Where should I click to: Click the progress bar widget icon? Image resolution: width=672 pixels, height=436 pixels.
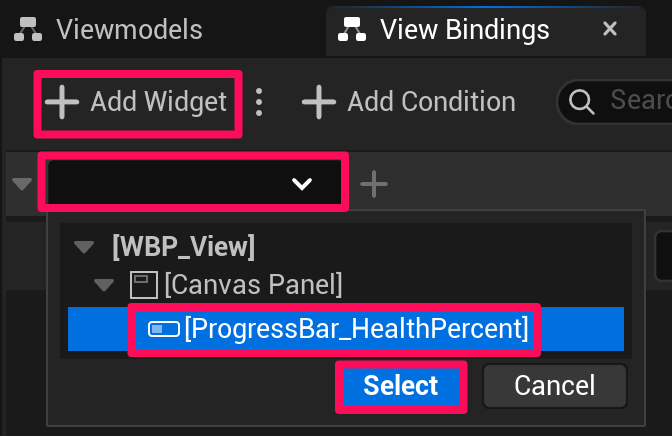(162, 329)
